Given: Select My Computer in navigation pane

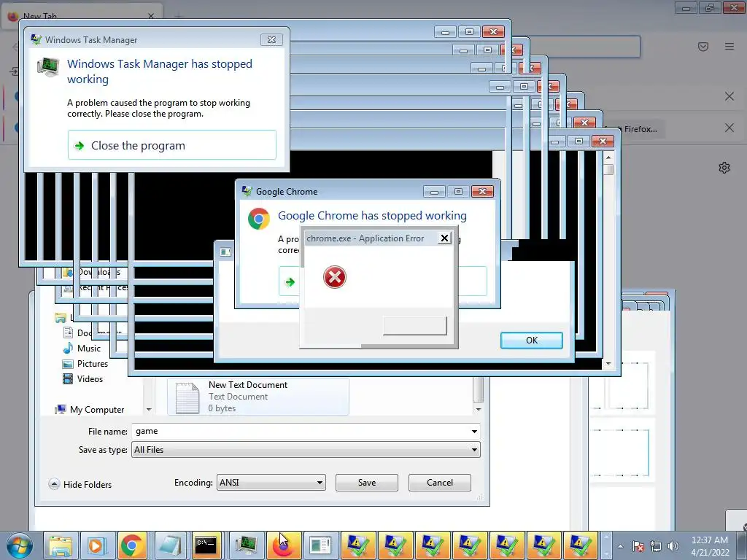Looking at the screenshot, I should click(90, 410).
